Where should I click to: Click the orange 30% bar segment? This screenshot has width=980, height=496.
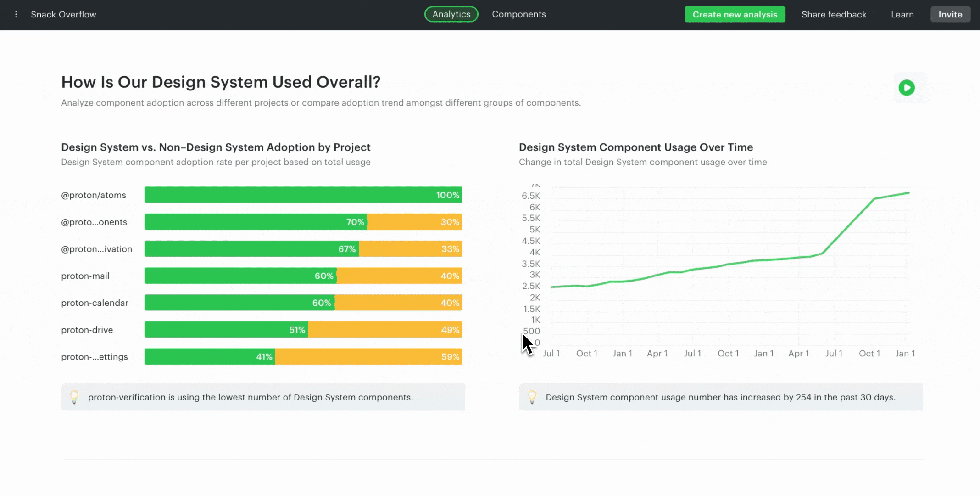click(414, 222)
